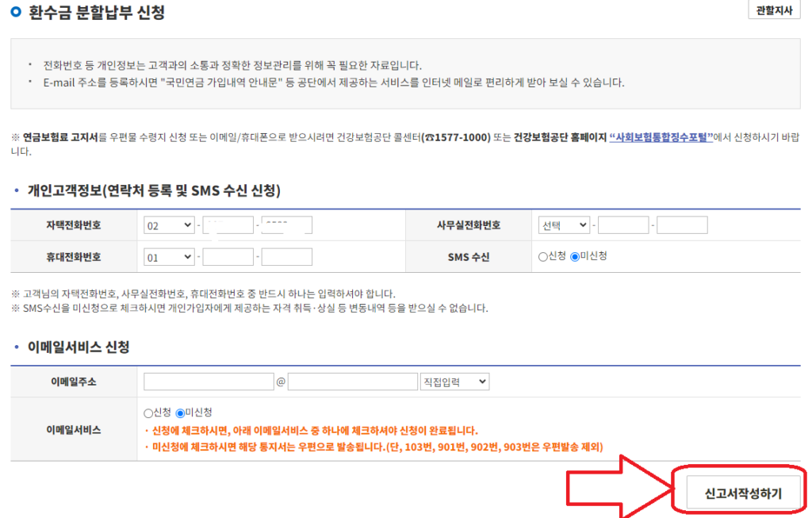The width and height of the screenshot is (812, 518).
Task: Click the 자택전화번호 last number field
Action: tap(287, 225)
